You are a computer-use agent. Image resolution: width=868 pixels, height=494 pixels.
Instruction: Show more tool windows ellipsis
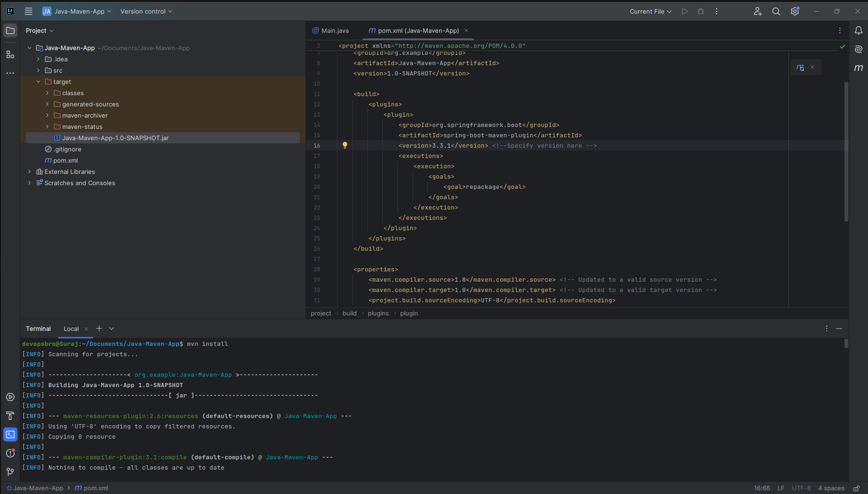point(10,73)
